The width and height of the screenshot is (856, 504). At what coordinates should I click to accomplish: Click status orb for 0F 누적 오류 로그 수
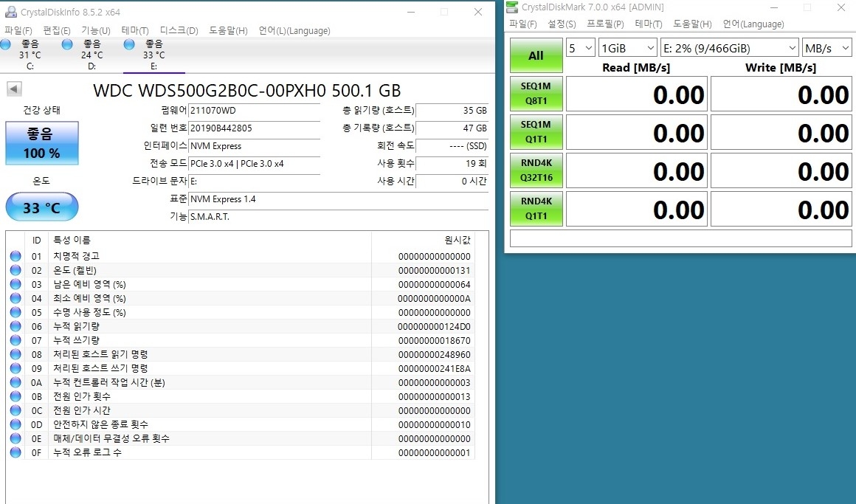[15, 452]
